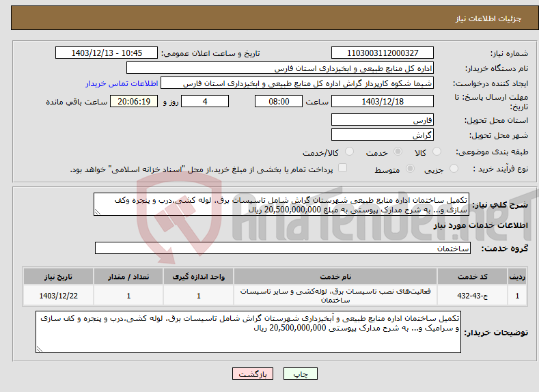The width and height of the screenshot is (539, 392).
Task: Click the کد خدمت column header
Action: [472, 277]
